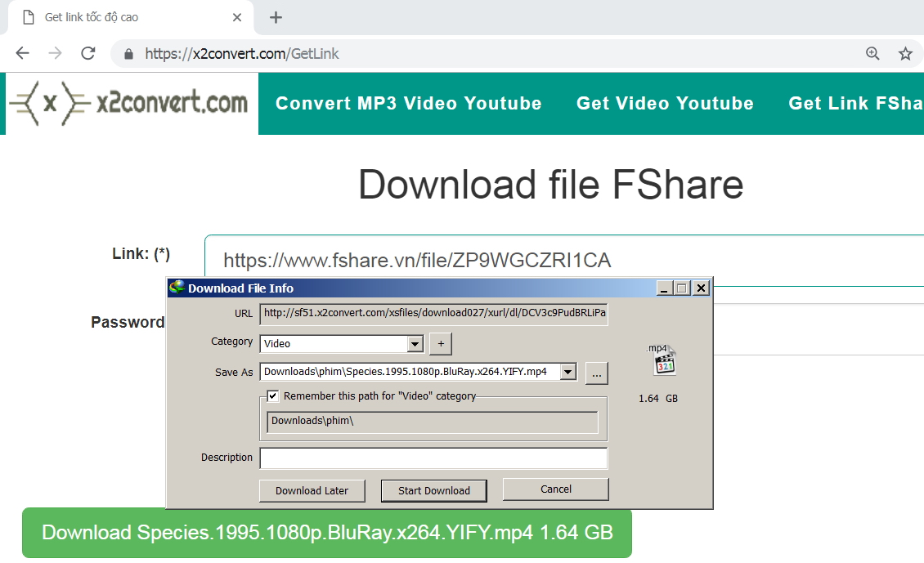Screen dimensions: 924x563
Task: Click the 'Link: (*)' label
Action: tap(141, 254)
